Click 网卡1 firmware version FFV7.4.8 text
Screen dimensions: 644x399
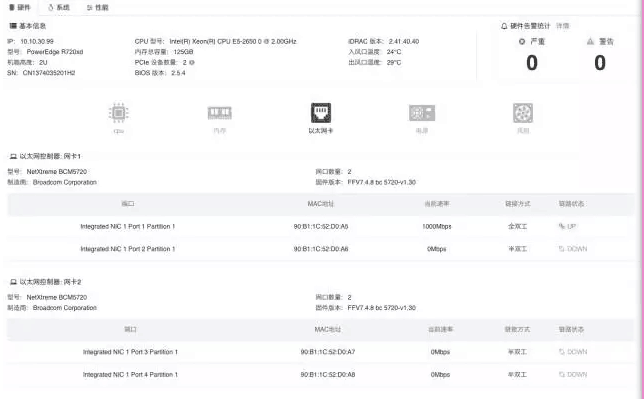pyautogui.click(x=382, y=182)
